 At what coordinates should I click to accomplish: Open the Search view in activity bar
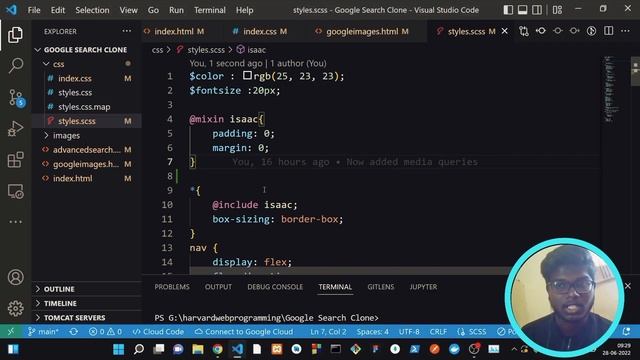(15, 66)
